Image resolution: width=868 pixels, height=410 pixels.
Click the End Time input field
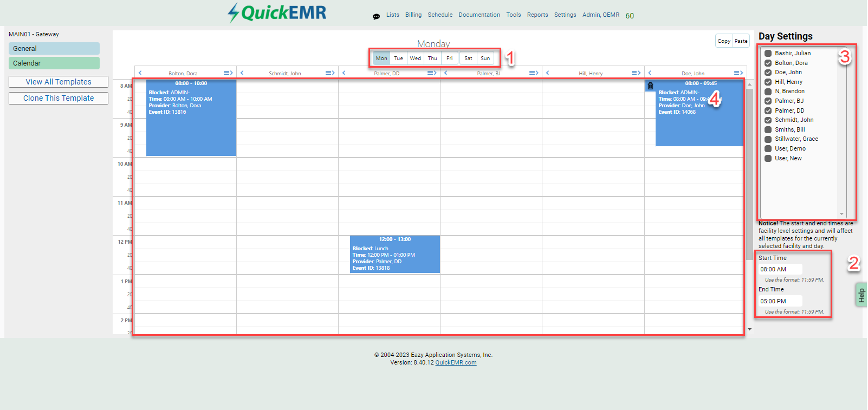coord(780,301)
